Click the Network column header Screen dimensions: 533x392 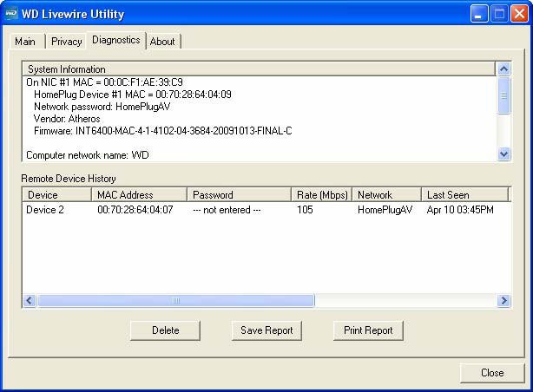tap(386, 195)
